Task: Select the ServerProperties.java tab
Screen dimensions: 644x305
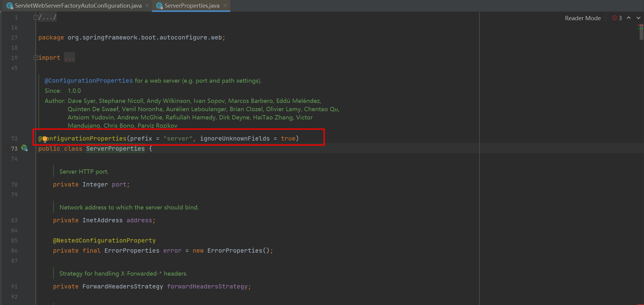Action: tap(192, 6)
